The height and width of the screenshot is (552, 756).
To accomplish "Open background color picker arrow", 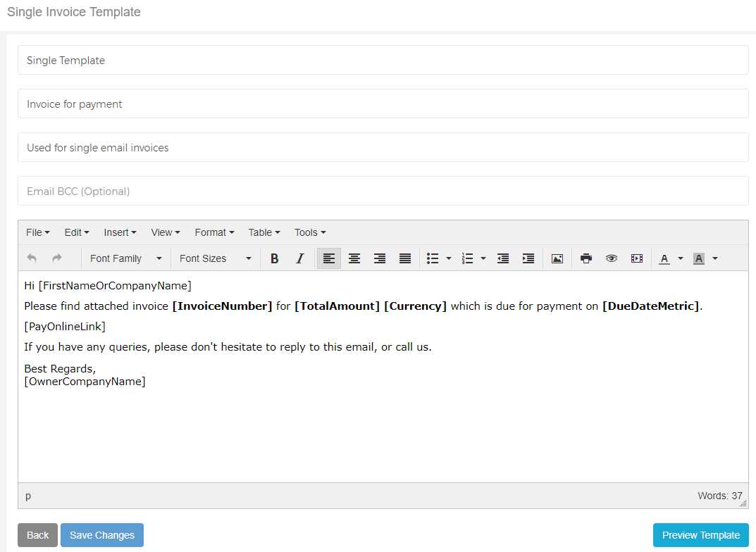I will 715,258.
